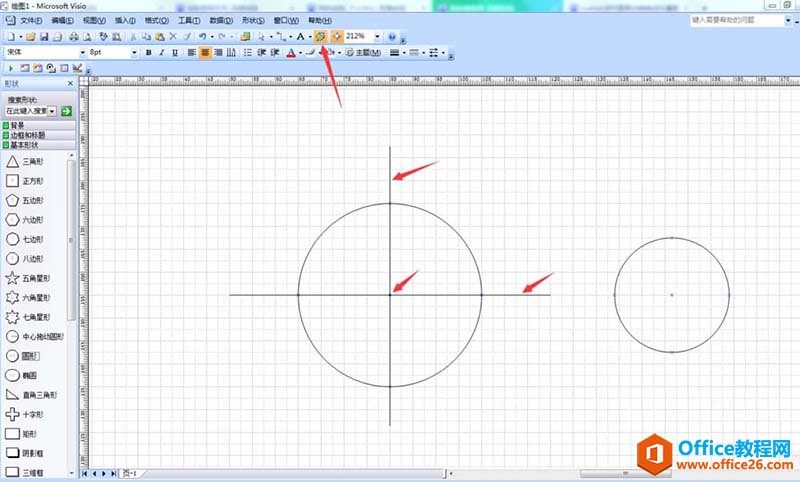Activate the Format Painter brush

tap(187, 37)
